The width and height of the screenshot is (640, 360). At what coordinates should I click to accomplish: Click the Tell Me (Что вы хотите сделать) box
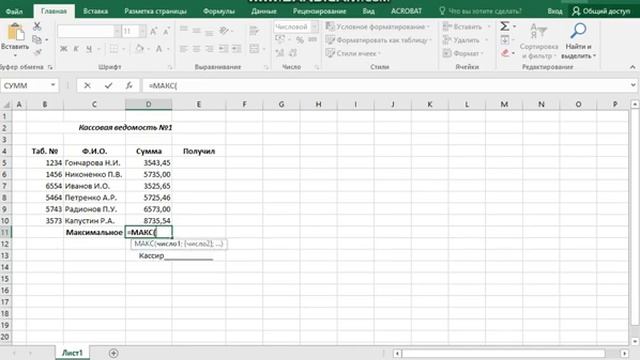click(480, 11)
